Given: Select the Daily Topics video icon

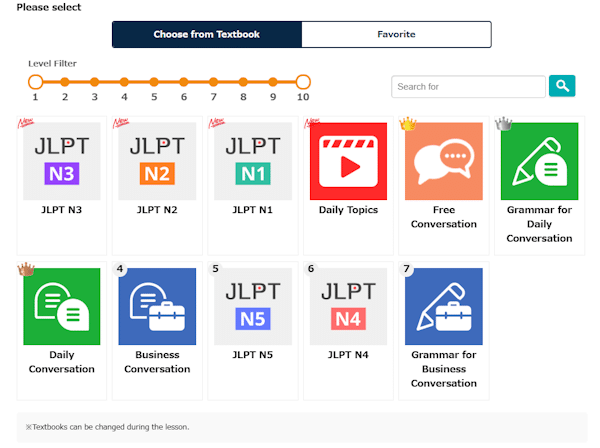Looking at the screenshot, I should click(x=348, y=161).
